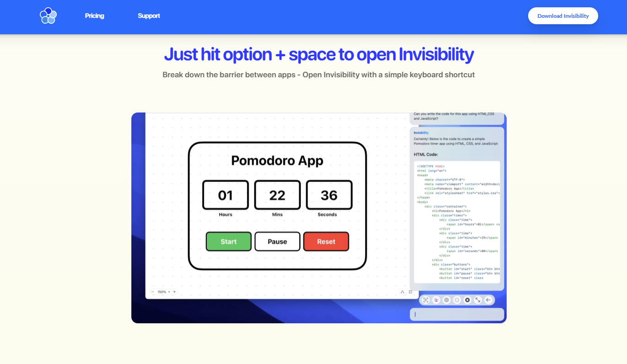
Task: Enable recording mode from the dark circle toggle
Action: (467, 300)
